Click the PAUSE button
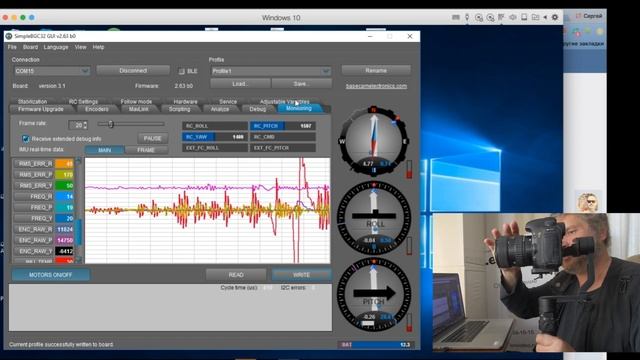640x360 pixels. click(153, 138)
